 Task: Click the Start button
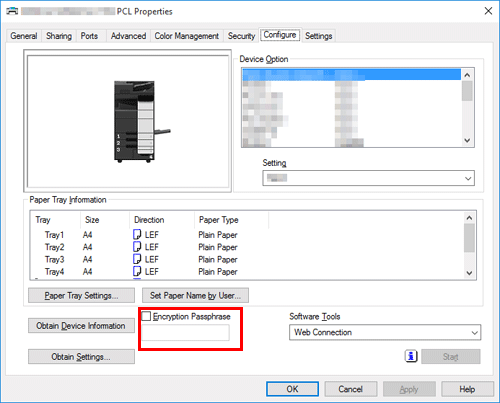451,357
